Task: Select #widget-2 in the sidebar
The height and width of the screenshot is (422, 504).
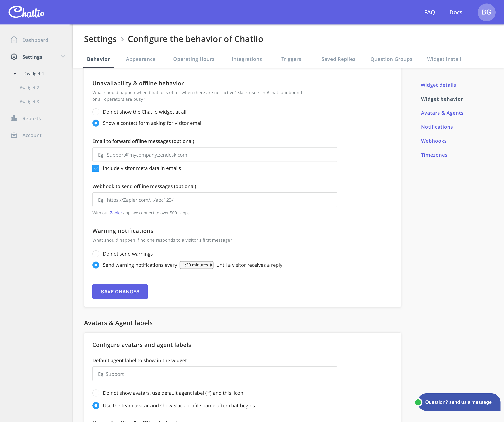Action: 29,88
